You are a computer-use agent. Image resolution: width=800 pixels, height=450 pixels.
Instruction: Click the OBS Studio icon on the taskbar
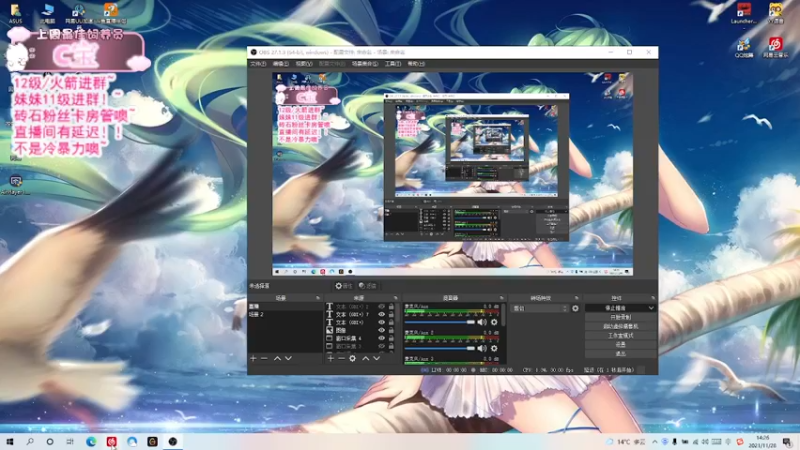pos(172,442)
